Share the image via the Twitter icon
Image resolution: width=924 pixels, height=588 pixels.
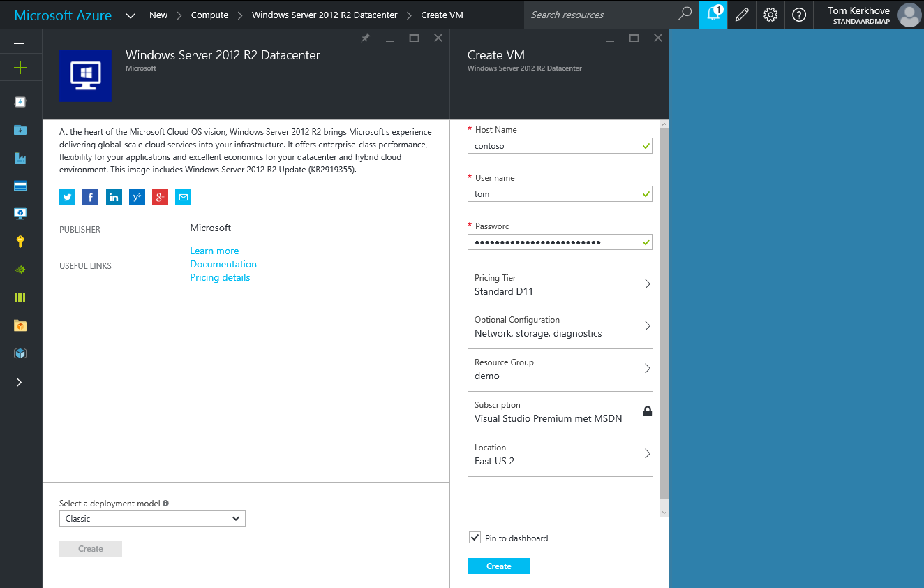pyautogui.click(x=67, y=197)
